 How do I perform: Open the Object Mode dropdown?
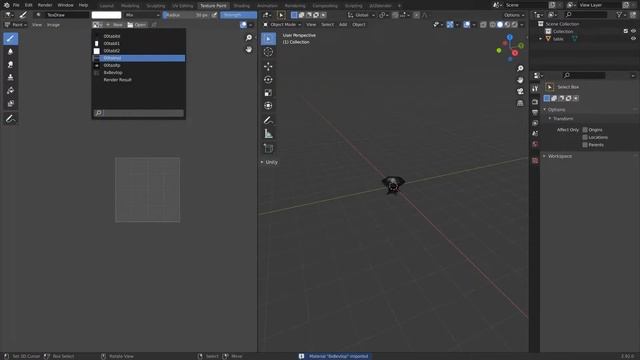282,25
